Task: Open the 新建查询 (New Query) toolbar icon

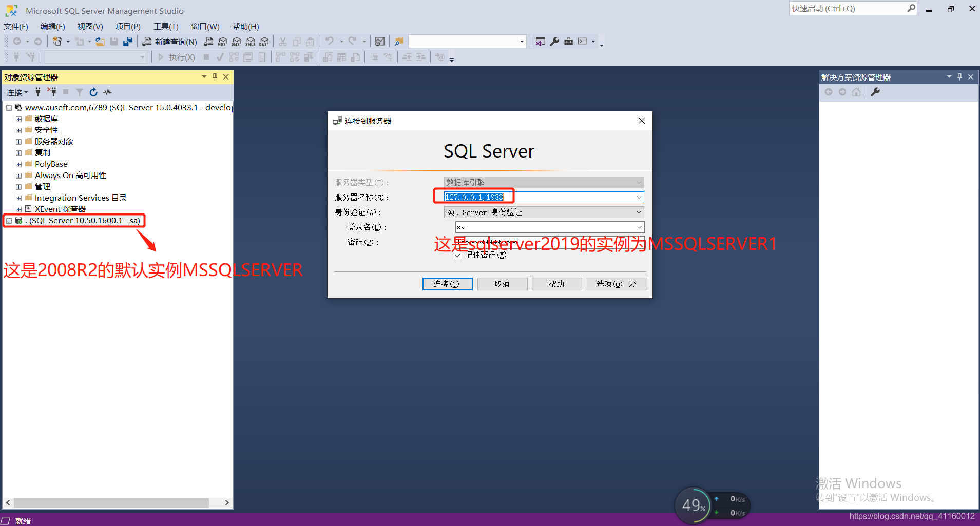Action: (x=176, y=41)
